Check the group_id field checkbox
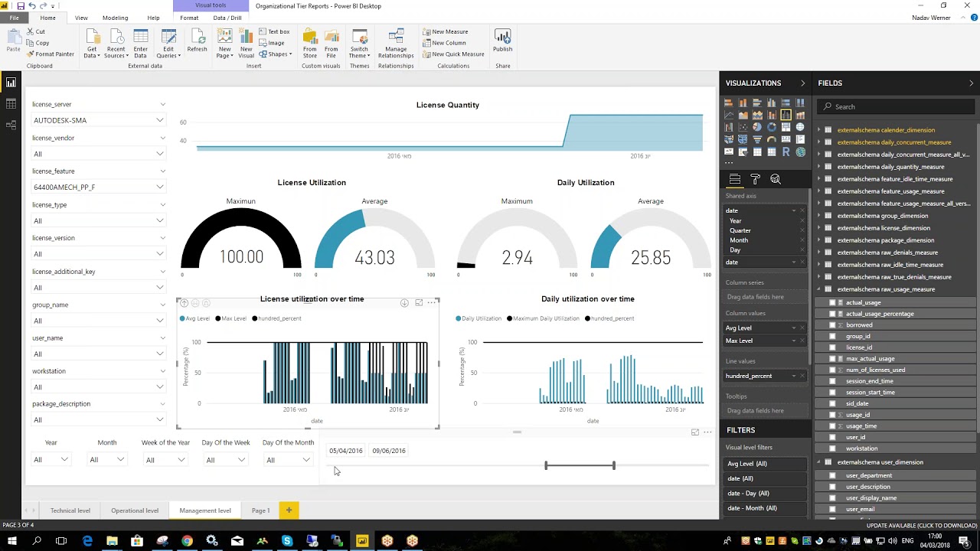 click(x=832, y=336)
